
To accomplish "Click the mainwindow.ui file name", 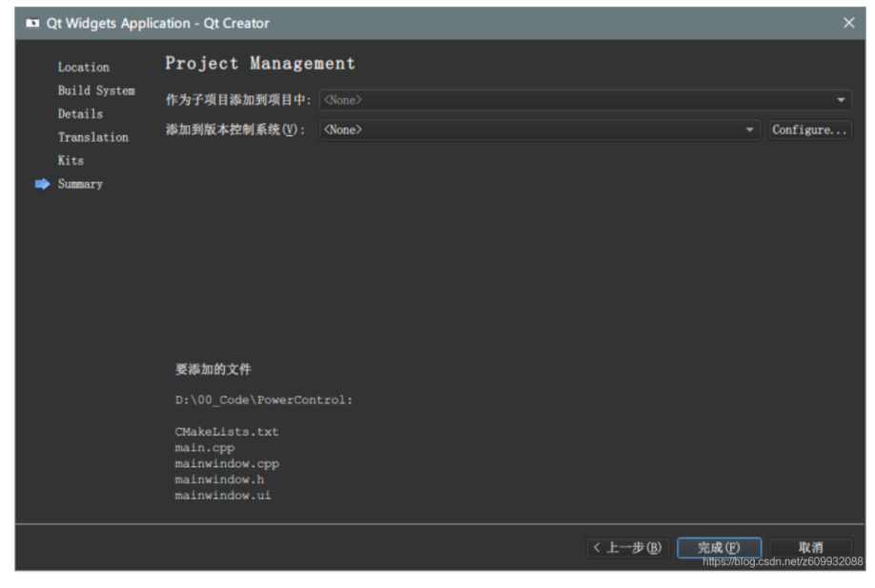I will pos(222,495).
